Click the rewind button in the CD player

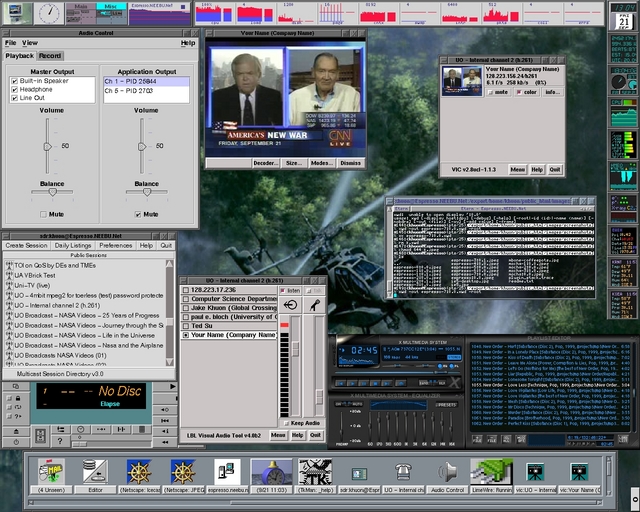[x=165, y=442]
